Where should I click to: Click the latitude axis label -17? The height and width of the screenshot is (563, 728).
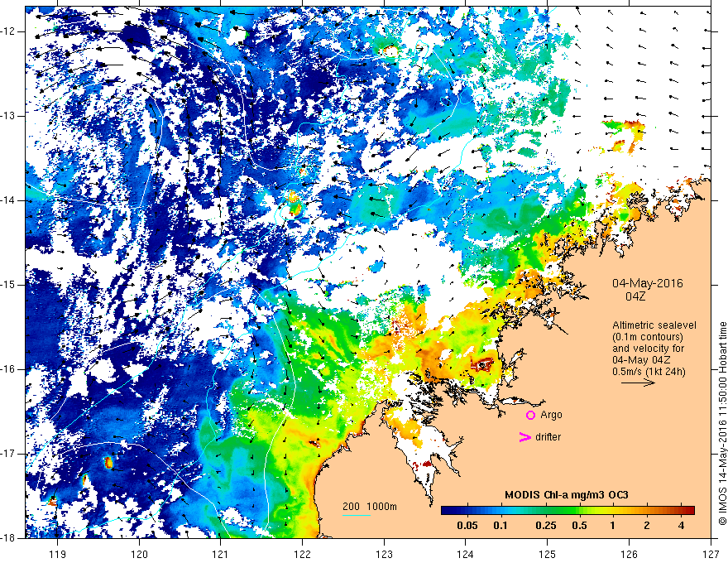8,454
